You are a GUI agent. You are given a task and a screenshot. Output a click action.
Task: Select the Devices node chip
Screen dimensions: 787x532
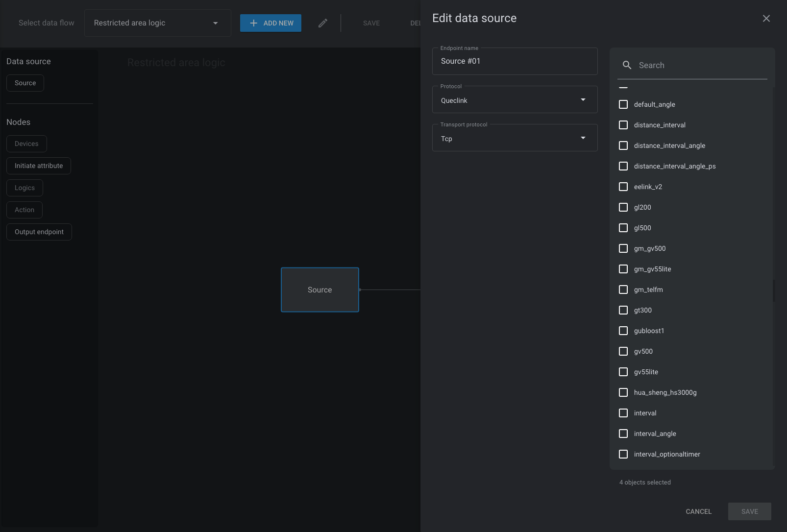26,144
